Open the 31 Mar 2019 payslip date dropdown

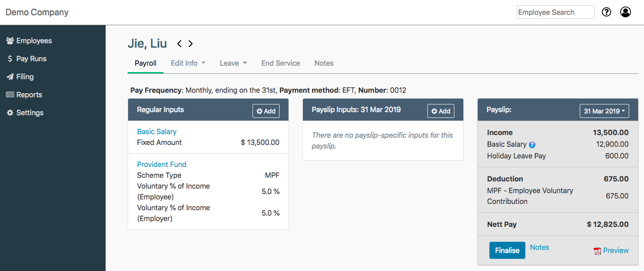pyautogui.click(x=604, y=111)
